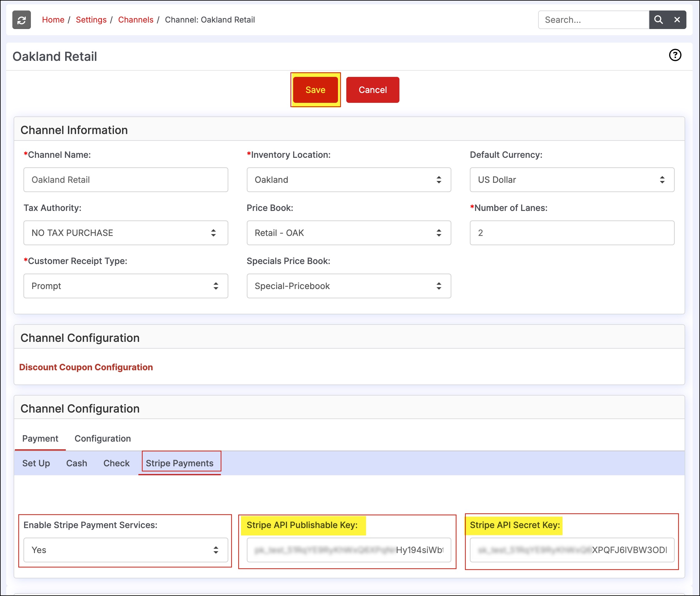Screen dimensions: 700x596
Task: Expand the Default Currency selector
Action: [571, 180]
